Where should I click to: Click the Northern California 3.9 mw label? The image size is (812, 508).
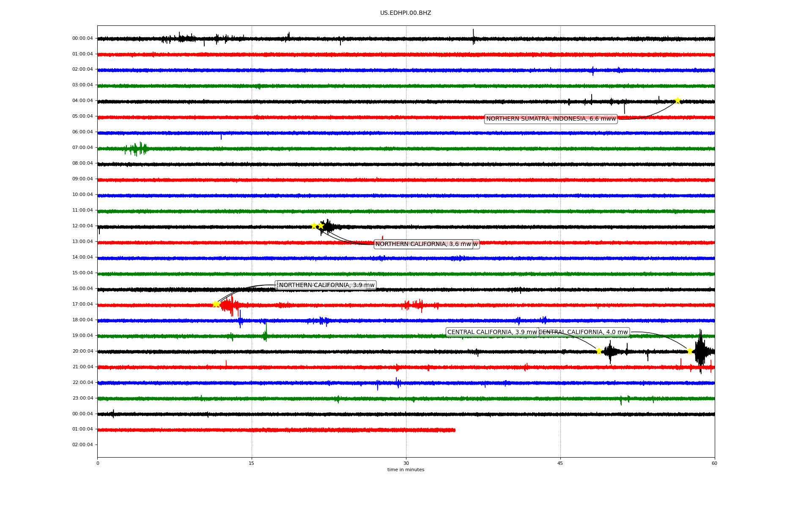(326, 285)
